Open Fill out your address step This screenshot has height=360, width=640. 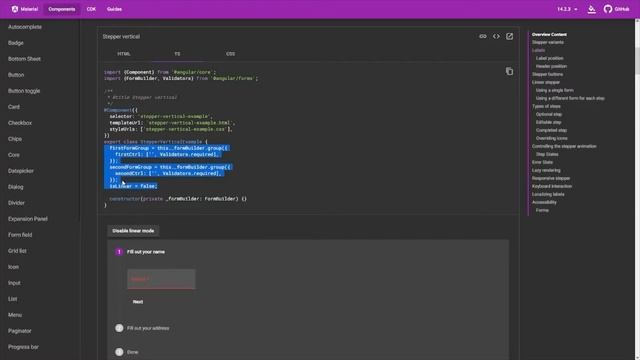[148, 328]
